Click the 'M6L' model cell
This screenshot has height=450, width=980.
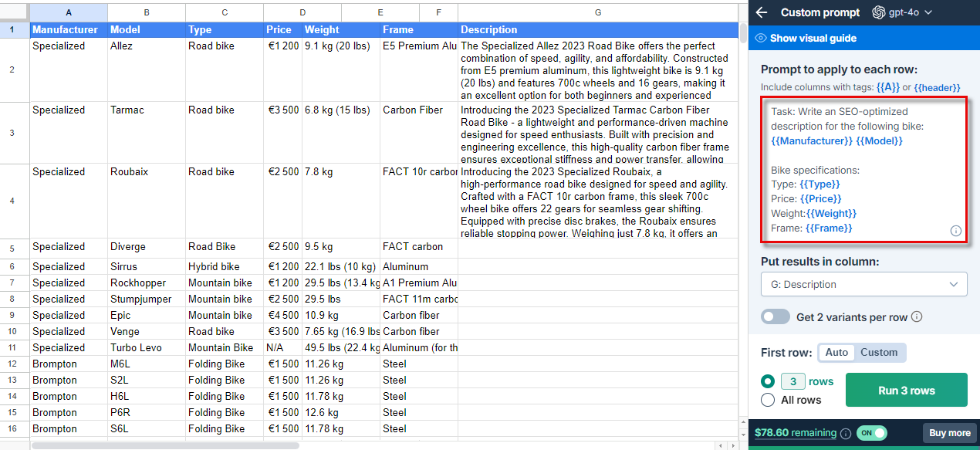pos(147,364)
